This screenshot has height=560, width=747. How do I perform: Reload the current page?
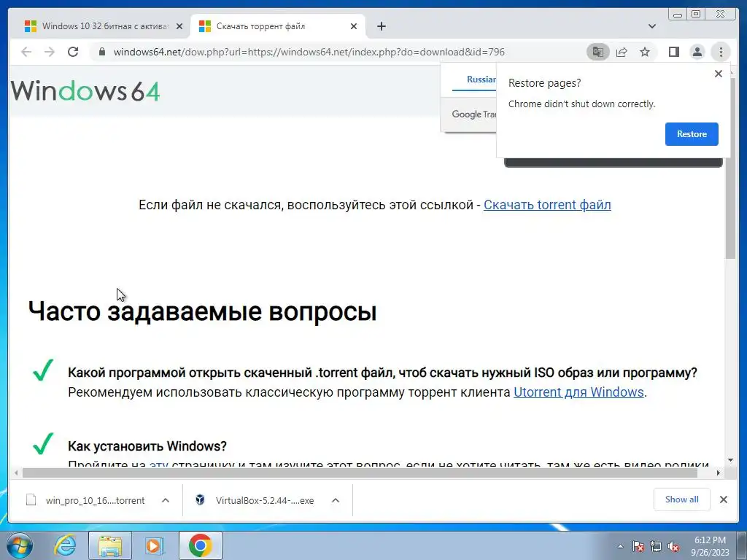(x=72, y=52)
